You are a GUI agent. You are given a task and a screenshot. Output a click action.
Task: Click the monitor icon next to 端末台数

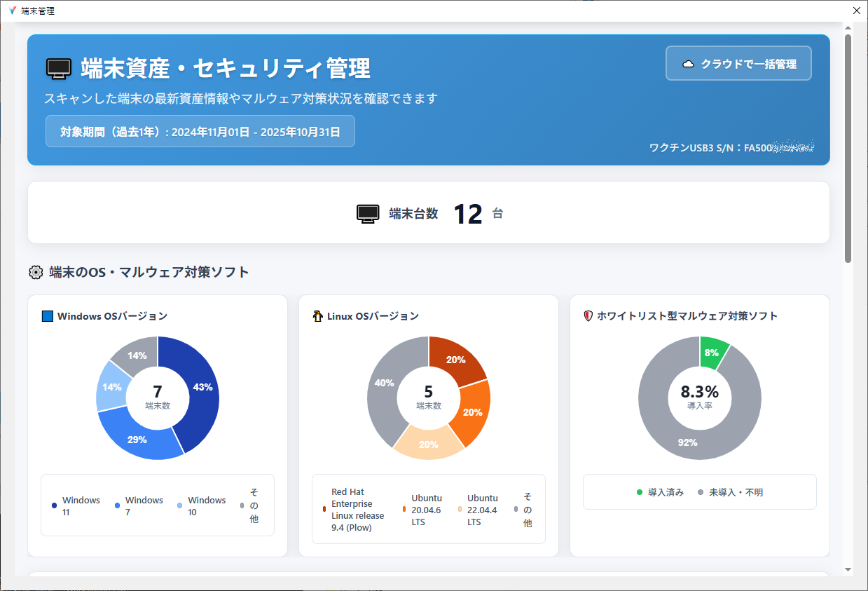(x=366, y=212)
